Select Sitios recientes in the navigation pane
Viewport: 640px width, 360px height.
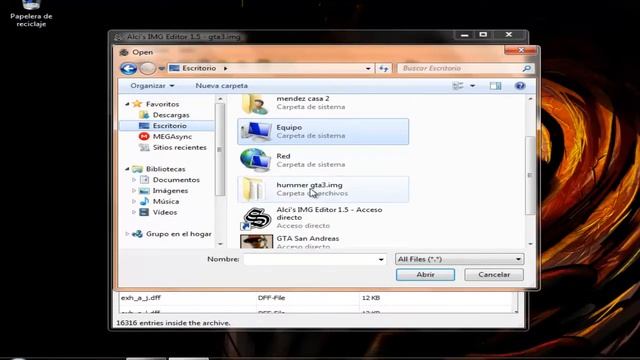click(x=180, y=147)
